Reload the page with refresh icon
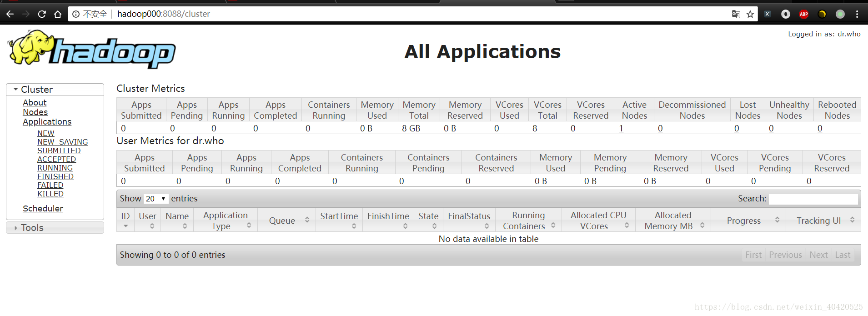This screenshot has height=316, width=868. [x=42, y=14]
